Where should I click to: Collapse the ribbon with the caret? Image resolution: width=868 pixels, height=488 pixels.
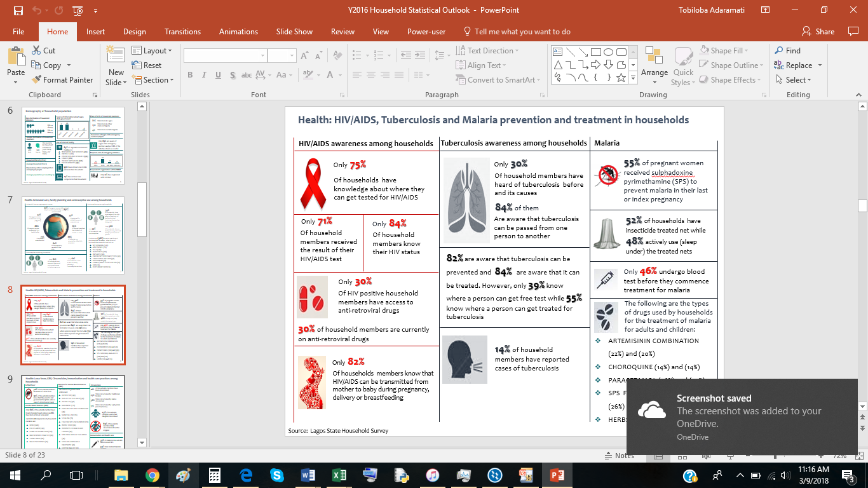pos(858,95)
